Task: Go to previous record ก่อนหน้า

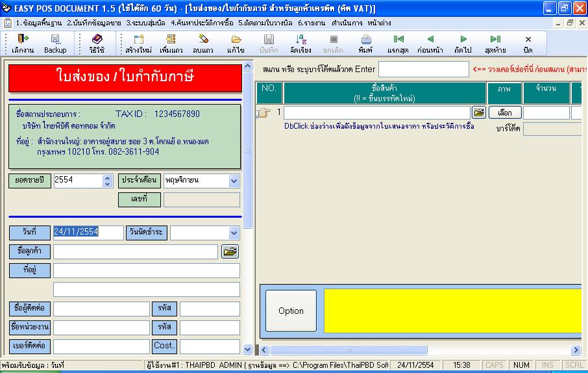Action: click(x=430, y=44)
